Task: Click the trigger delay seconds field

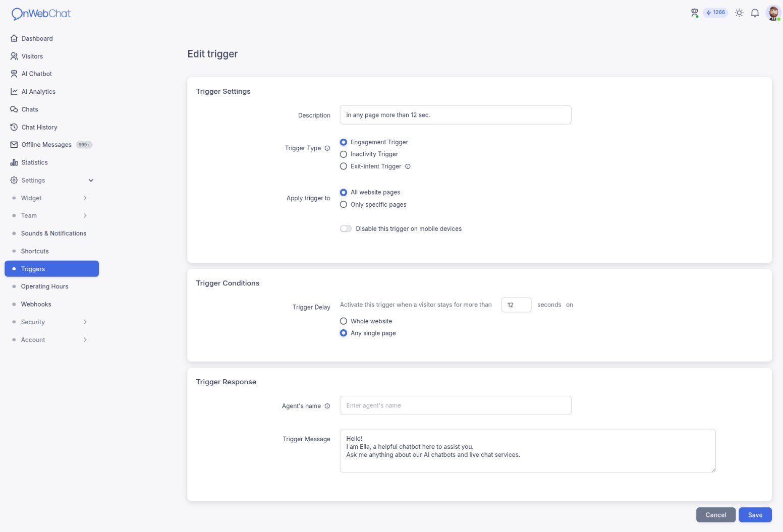Action: coord(516,305)
